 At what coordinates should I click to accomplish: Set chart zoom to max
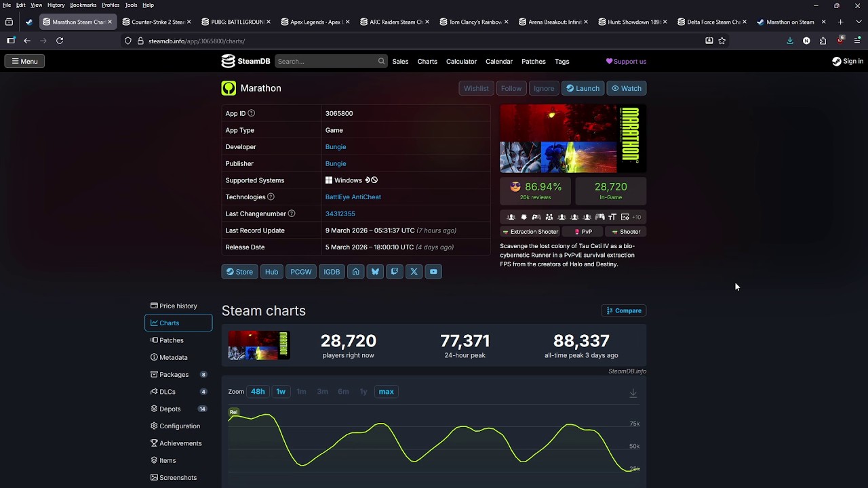point(386,392)
